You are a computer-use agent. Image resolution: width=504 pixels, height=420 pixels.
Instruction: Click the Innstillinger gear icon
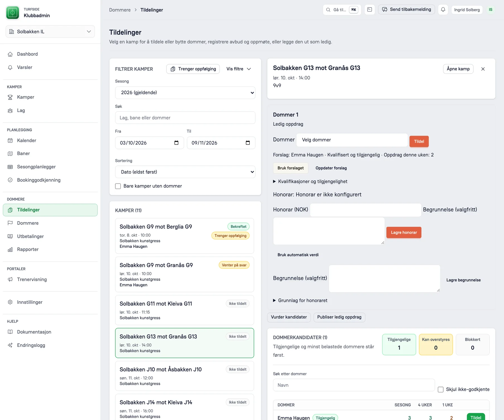click(10, 302)
